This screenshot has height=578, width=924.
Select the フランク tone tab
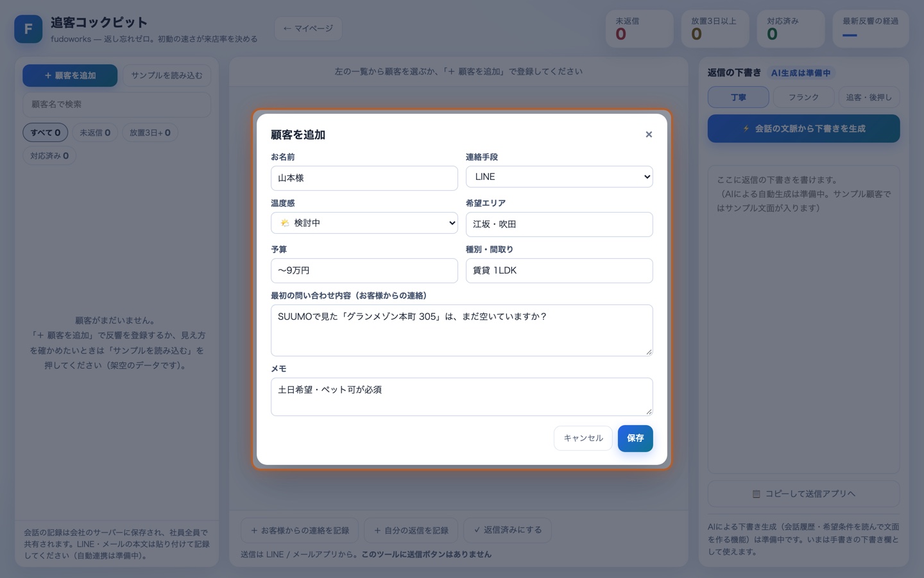pos(803,97)
